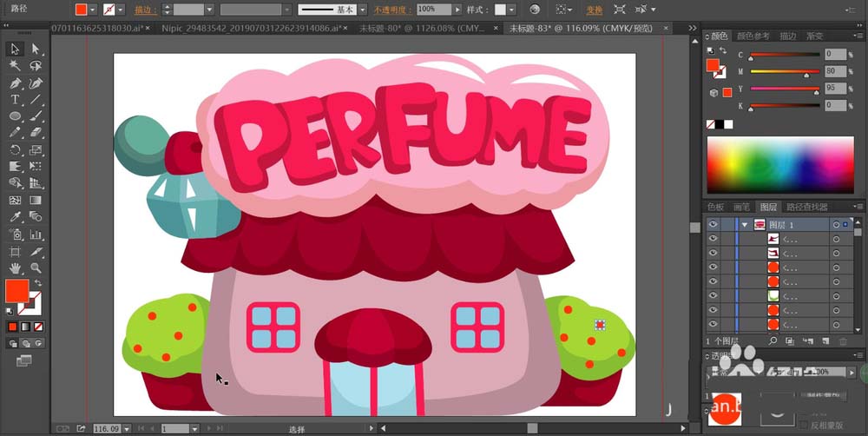Click Locate Object magnifier in Layers panel
The width and height of the screenshot is (868, 436).
point(773,341)
